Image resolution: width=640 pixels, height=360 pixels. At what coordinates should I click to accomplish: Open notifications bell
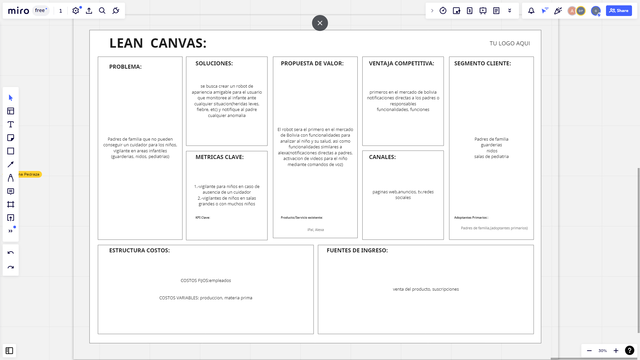point(531,11)
